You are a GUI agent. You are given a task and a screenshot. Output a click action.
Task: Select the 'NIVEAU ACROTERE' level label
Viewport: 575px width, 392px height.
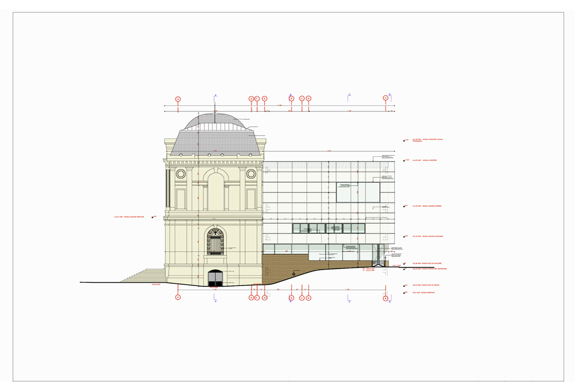pyautogui.click(x=424, y=160)
